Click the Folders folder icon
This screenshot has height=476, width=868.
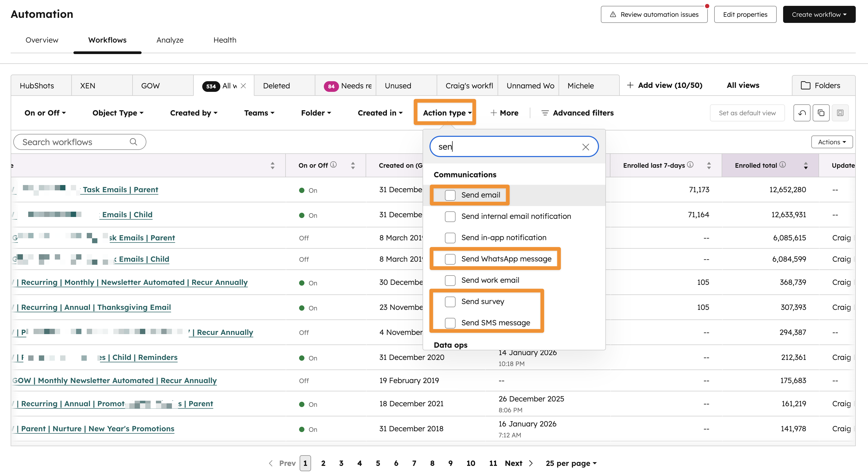(x=805, y=86)
